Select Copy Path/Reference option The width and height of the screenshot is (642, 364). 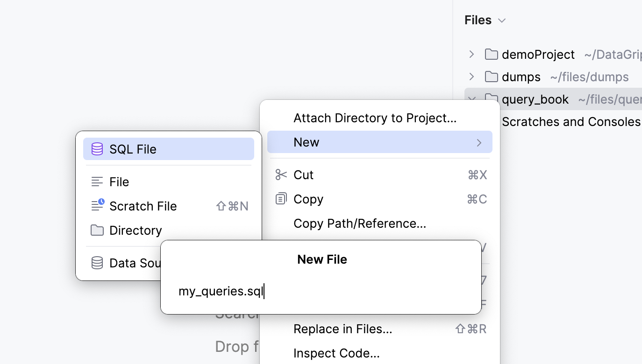pos(360,224)
